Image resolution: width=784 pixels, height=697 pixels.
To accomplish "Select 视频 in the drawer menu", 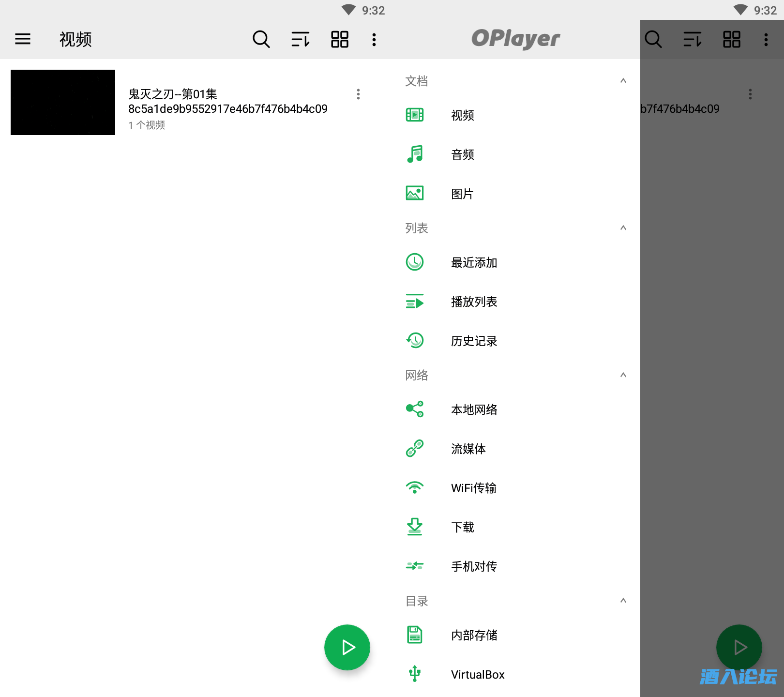I will click(462, 115).
